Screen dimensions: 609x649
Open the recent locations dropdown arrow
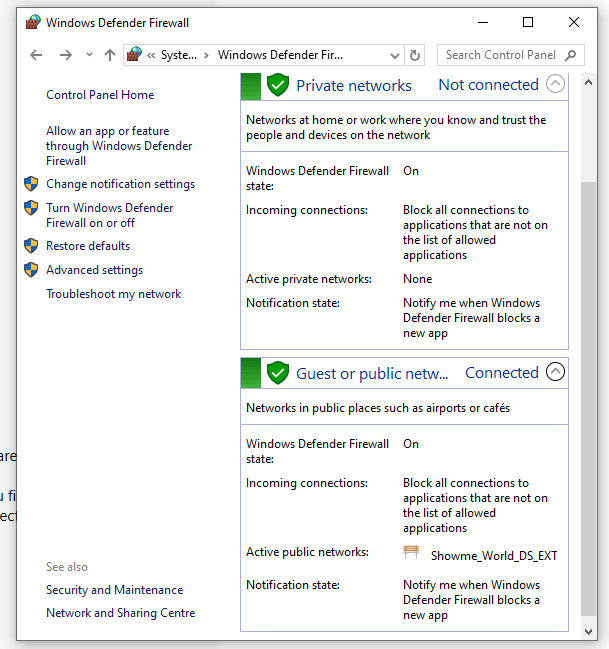[x=89, y=55]
